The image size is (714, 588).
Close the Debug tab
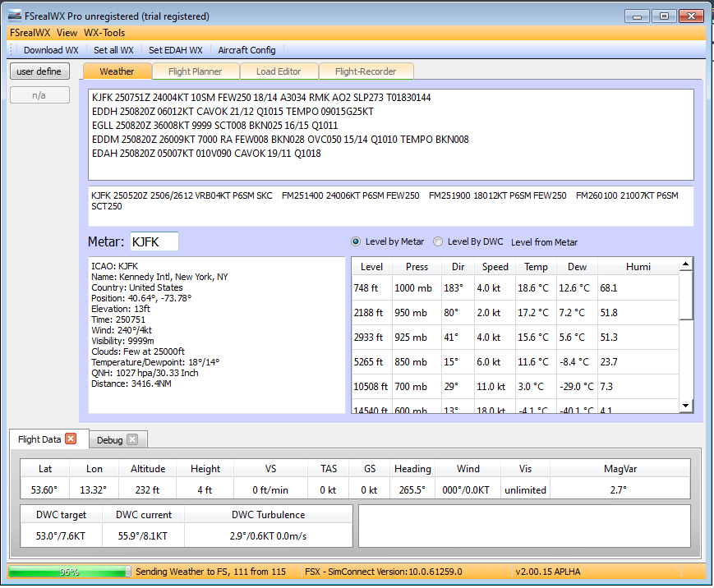pyautogui.click(x=132, y=439)
